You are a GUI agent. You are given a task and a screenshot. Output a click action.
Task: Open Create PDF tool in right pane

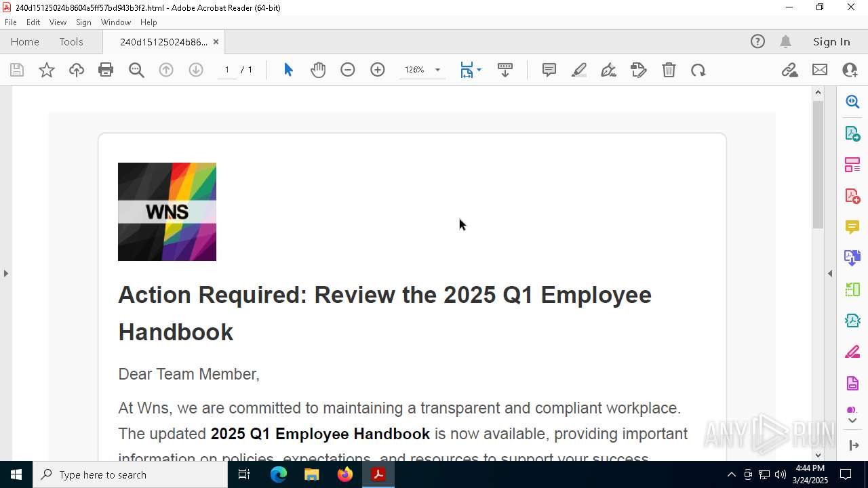point(852,196)
